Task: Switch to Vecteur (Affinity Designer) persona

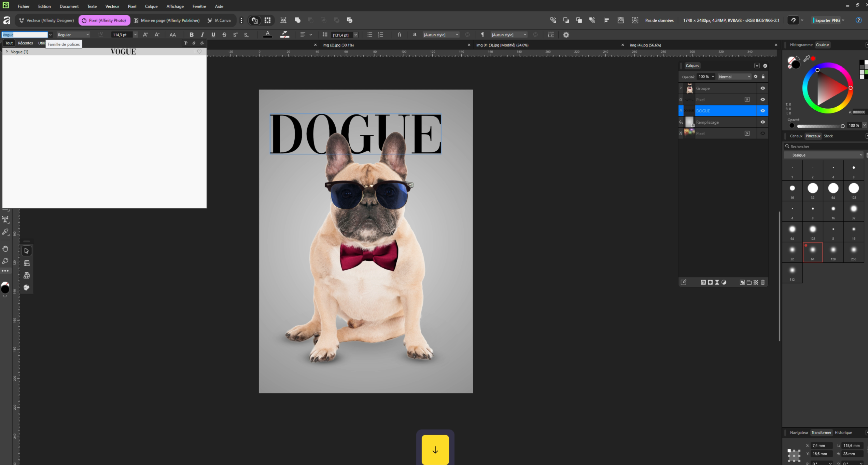Action: (x=46, y=20)
